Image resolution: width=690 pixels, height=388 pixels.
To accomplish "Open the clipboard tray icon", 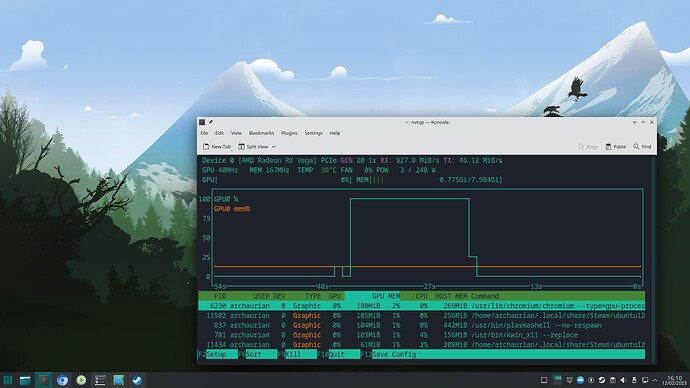I will tap(612, 380).
